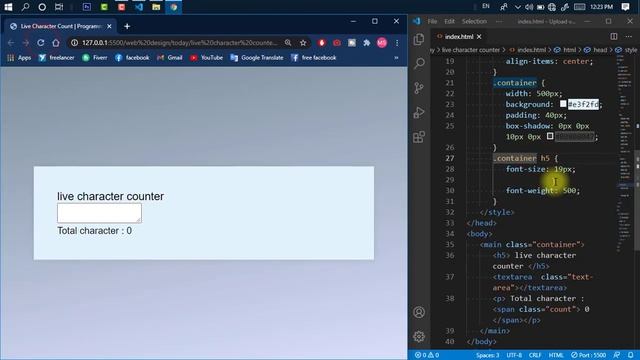Image resolution: width=640 pixels, height=360 pixels.
Task: Open the free facebook bookmark
Action: coord(313,58)
